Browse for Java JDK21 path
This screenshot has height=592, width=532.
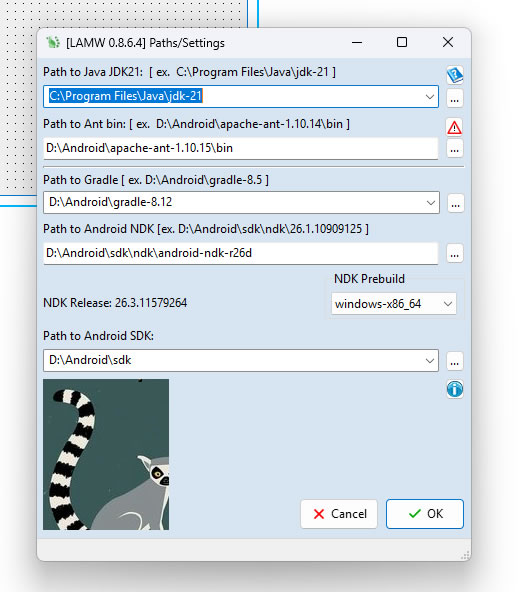tap(455, 99)
